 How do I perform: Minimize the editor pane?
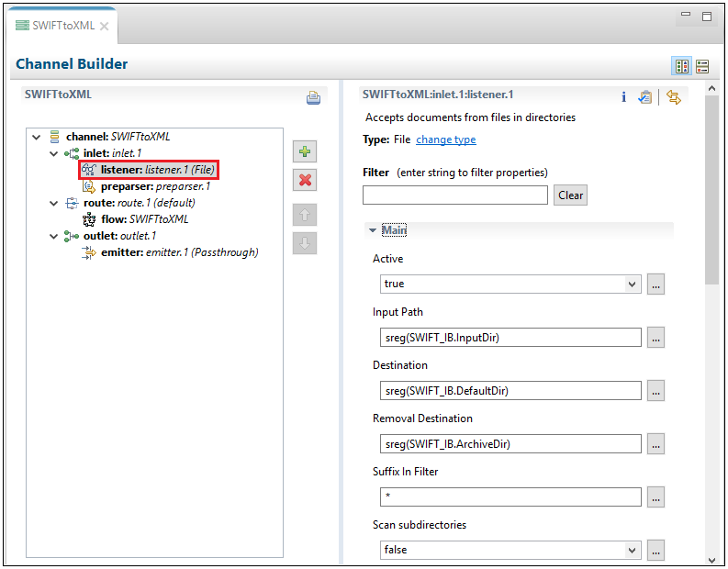tap(685, 15)
